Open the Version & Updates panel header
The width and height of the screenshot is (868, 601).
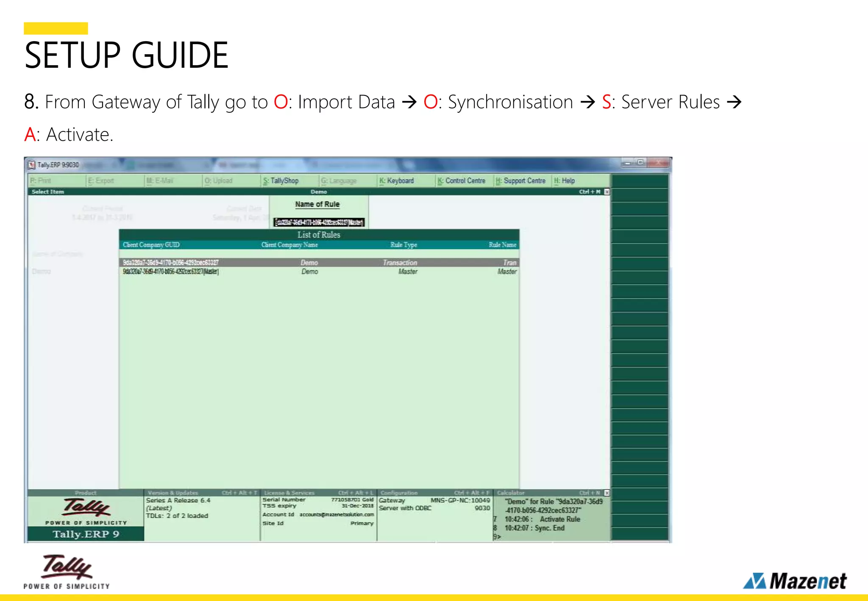pos(202,493)
